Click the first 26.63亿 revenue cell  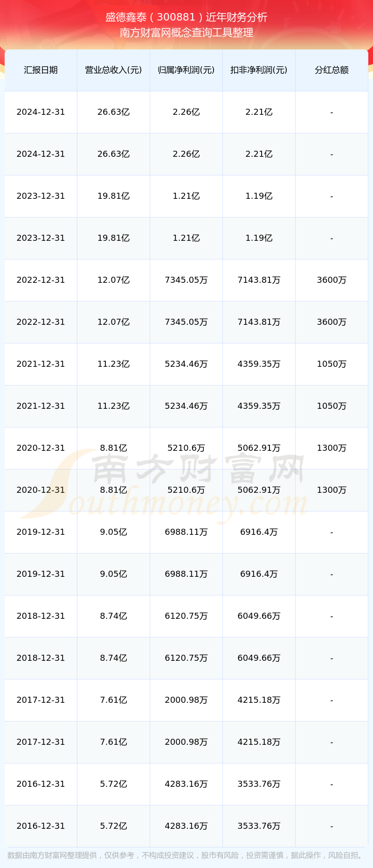point(113,112)
